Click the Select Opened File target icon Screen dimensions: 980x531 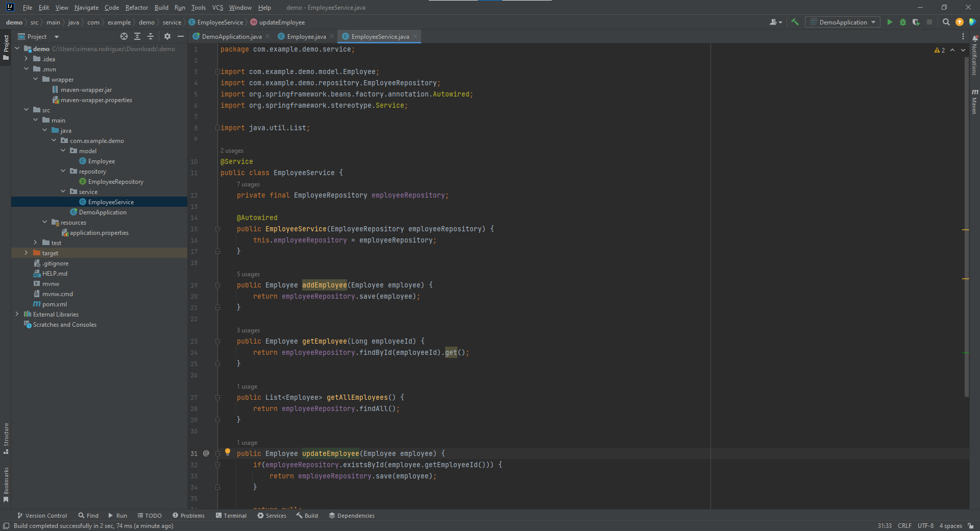[124, 36]
